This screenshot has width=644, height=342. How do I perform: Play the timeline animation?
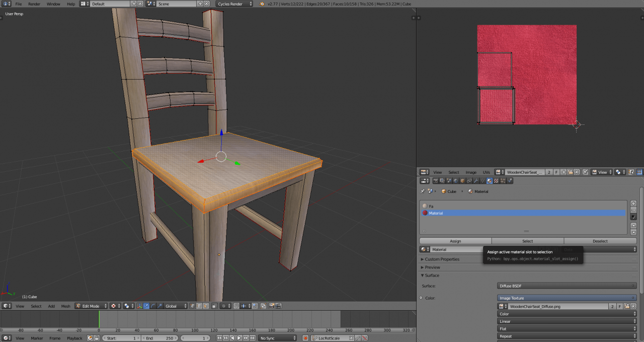tap(239, 338)
